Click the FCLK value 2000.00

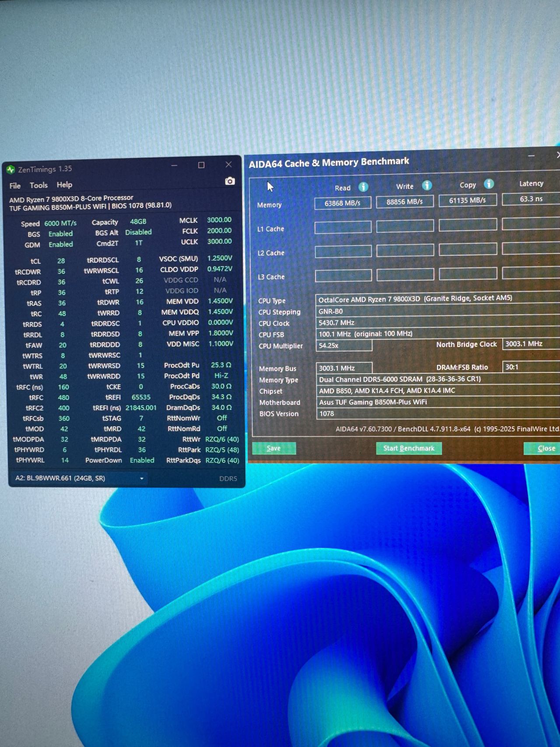coord(219,231)
